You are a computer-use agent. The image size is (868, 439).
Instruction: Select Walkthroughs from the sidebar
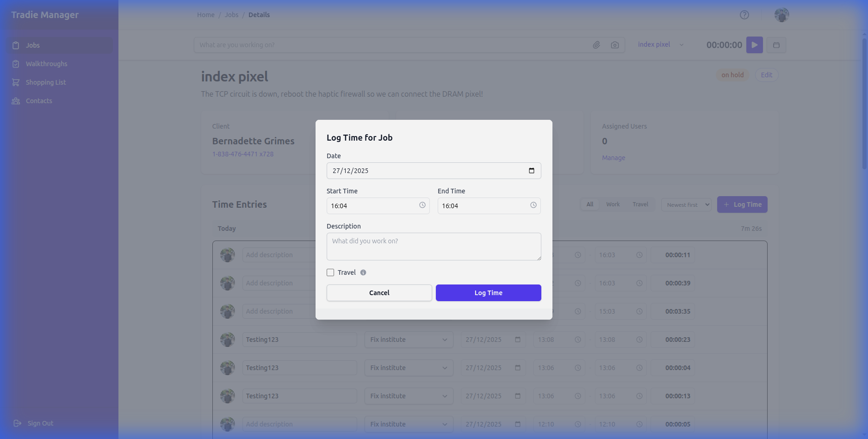pos(46,64)
